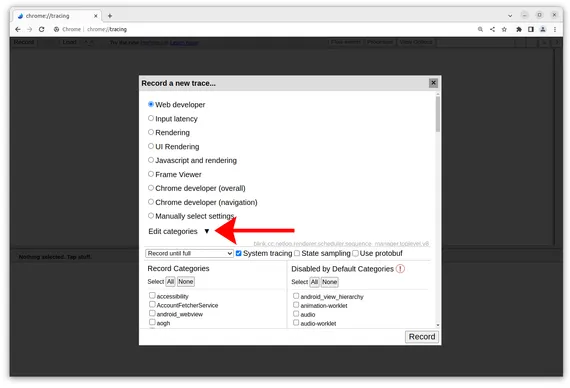
Task: Select Chrome developer (navigation) preset
Action: [x=151, y=202]
